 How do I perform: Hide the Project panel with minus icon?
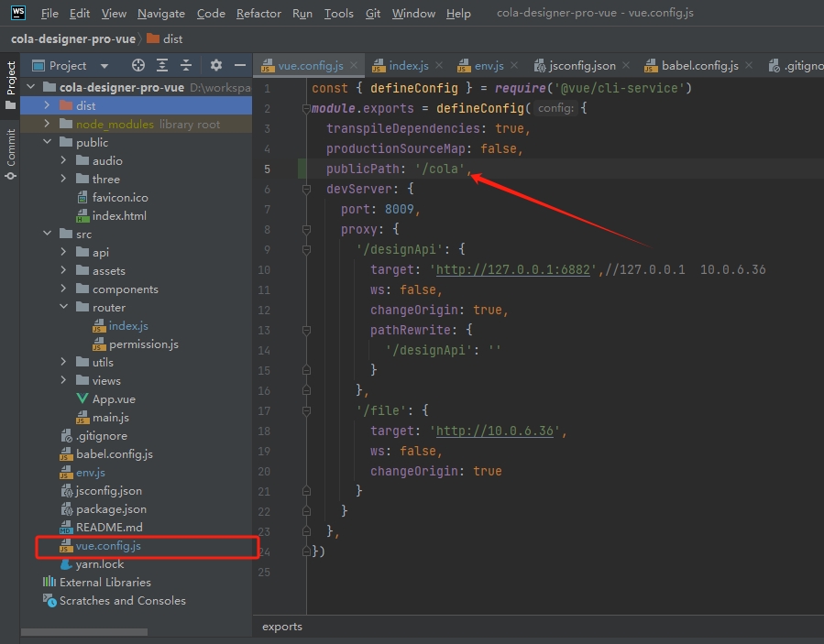click(x=239, y=65)
